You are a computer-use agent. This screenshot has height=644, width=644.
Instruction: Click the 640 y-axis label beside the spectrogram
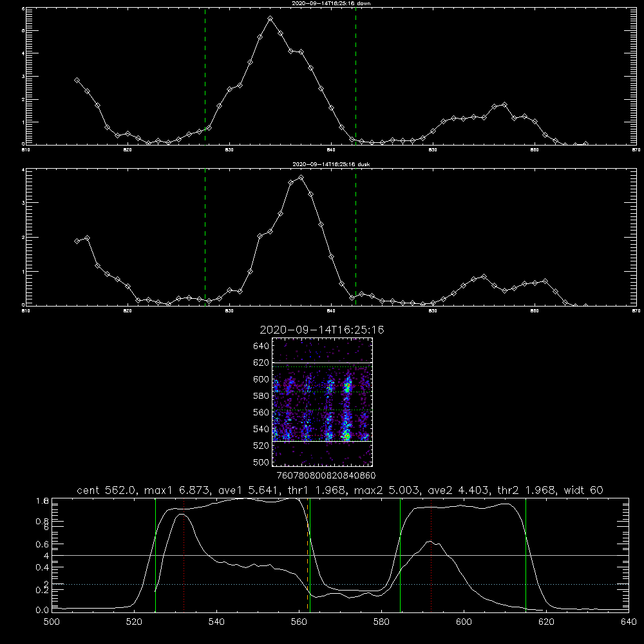[261, 346]
